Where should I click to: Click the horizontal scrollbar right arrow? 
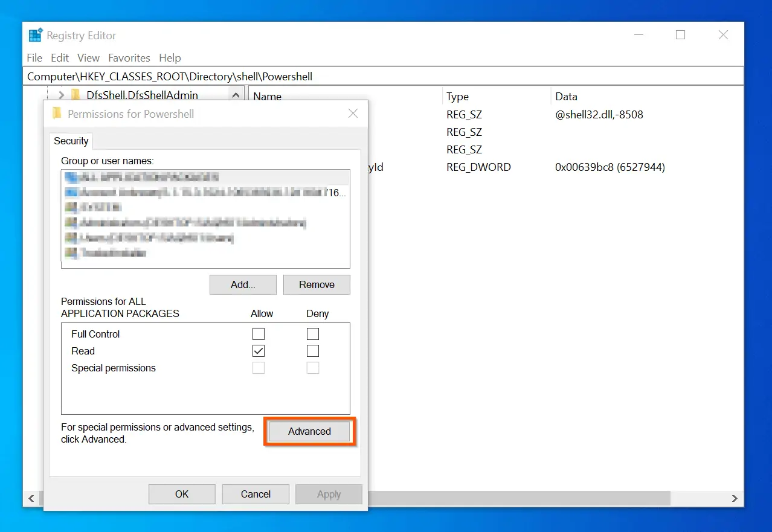(735, 498)
